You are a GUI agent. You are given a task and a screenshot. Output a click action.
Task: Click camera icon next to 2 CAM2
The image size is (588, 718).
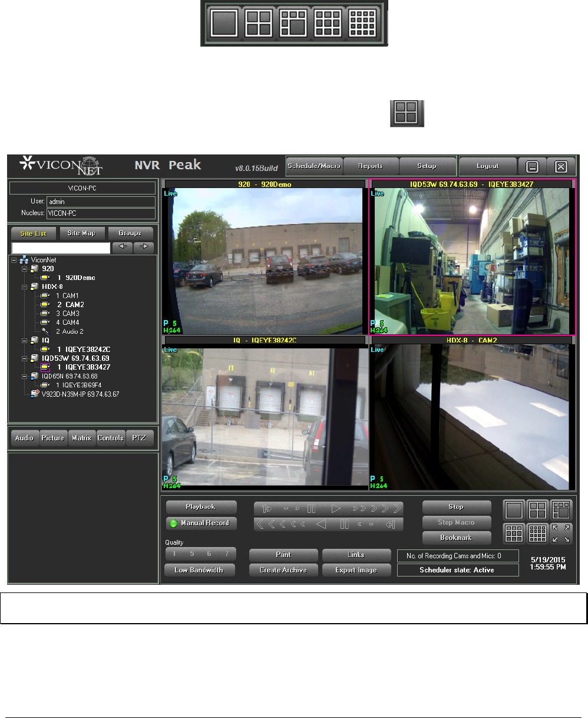[45, 305]
